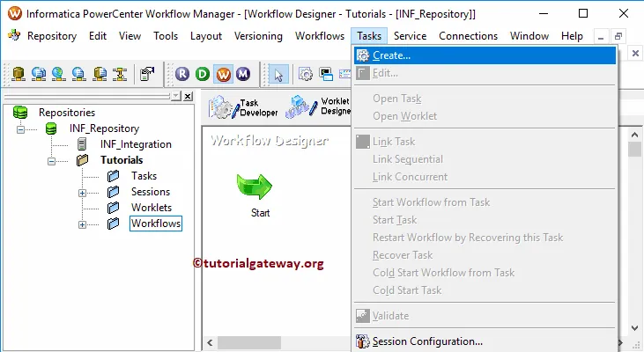Open Workflow Monitor via the M icon
Viewport: 644px width, 352px height.
click(x=243, y=74)
